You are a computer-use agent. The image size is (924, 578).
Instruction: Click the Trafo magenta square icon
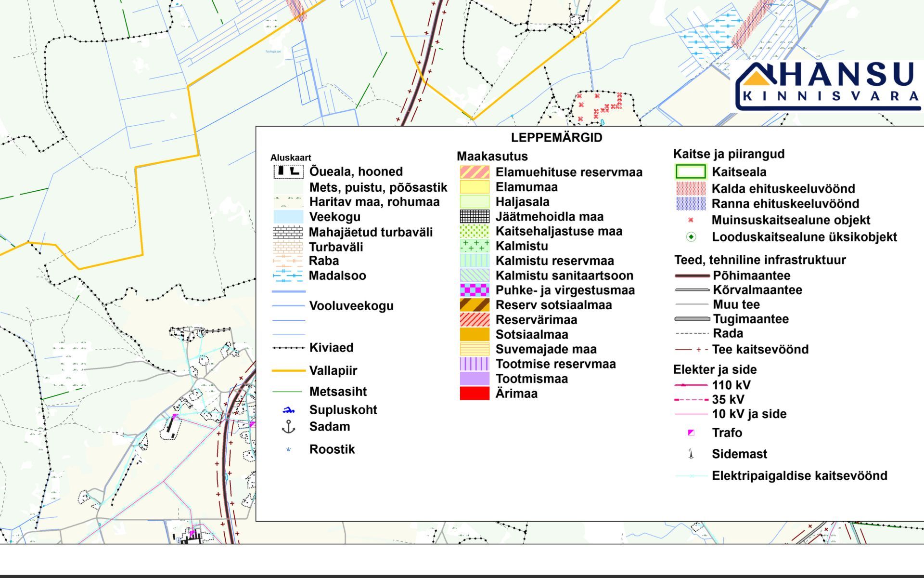coord(691,433)
